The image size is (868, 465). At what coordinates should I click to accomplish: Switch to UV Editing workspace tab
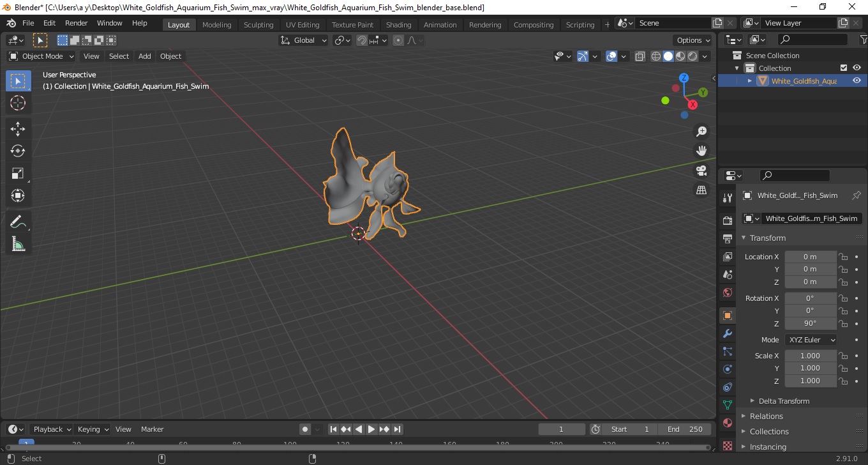pyautogui.click(x=303, y=25)
